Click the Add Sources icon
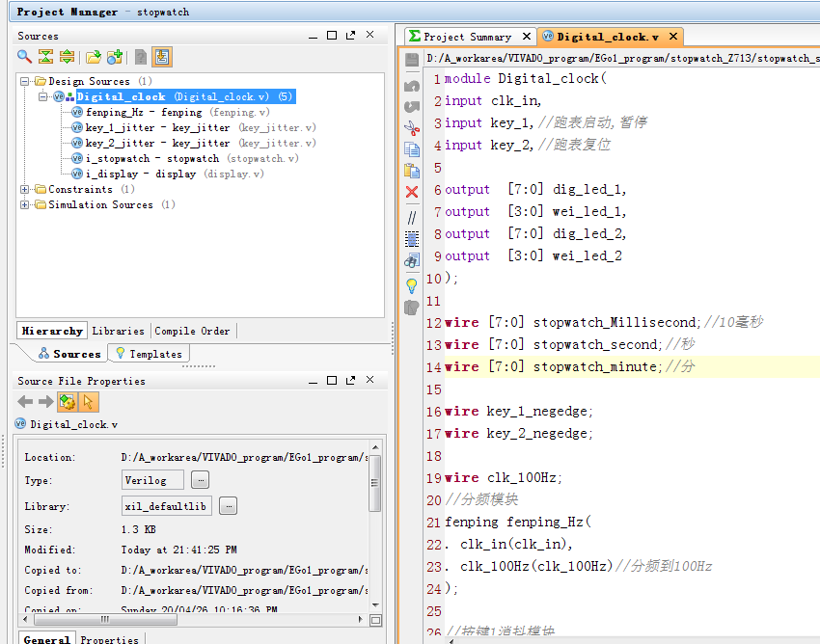This screenshot has width=820, height=644. coord(114,57)
